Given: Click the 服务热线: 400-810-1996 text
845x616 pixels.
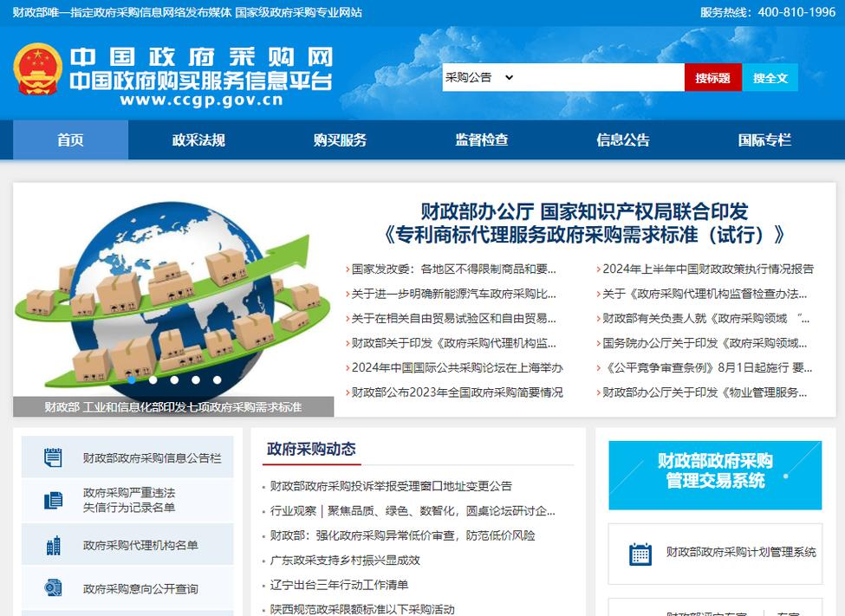Looking at the screenshot, I should [x=768, y=12].
